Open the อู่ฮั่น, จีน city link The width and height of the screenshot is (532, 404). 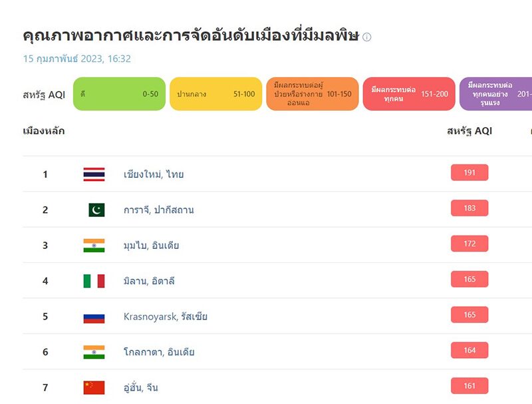pos(141,387)
